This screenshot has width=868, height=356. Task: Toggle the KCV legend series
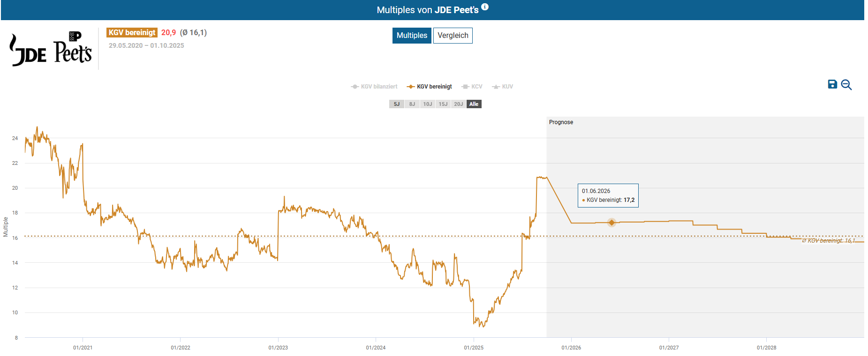coord(472,87)
